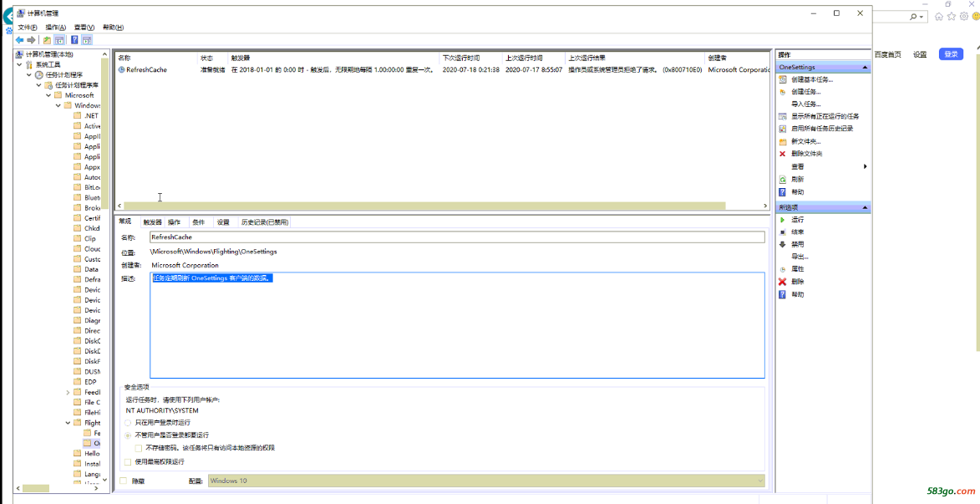Viewport: 980px width, 504px height.
Task: Click 导出... in selected item actions
Action: (x=800, y=257)
